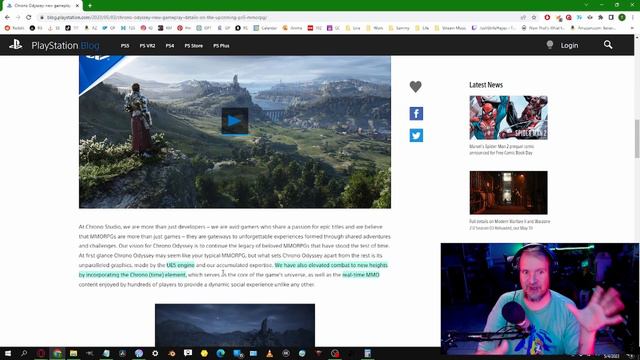
Task: Open the PS VR2 menu item
Action: (x=147, y=46)
